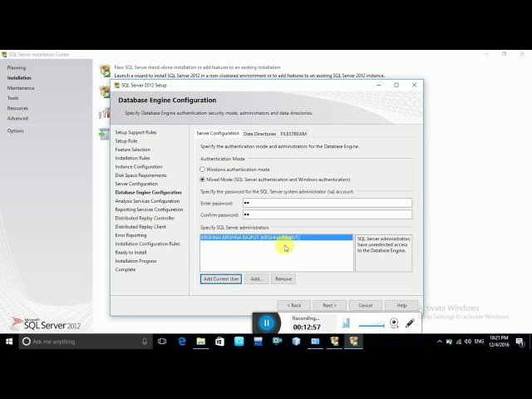
Task: Switch to the Data Directories tab
Action: coord(260,134)
